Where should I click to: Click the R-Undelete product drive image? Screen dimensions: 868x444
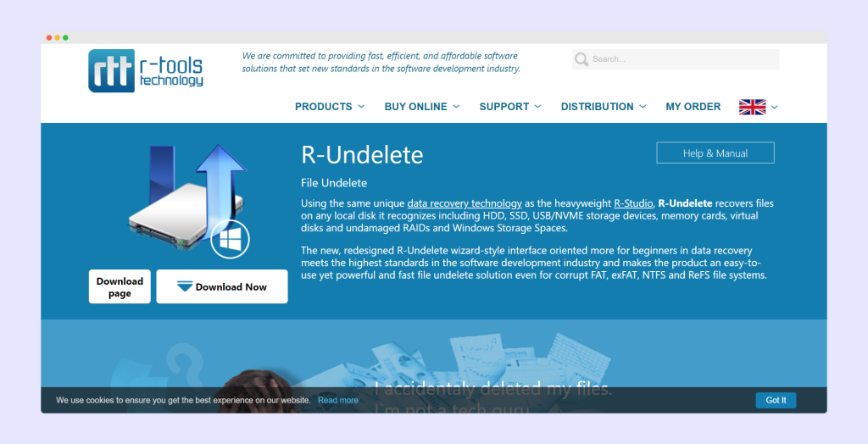tap(188, 202)
